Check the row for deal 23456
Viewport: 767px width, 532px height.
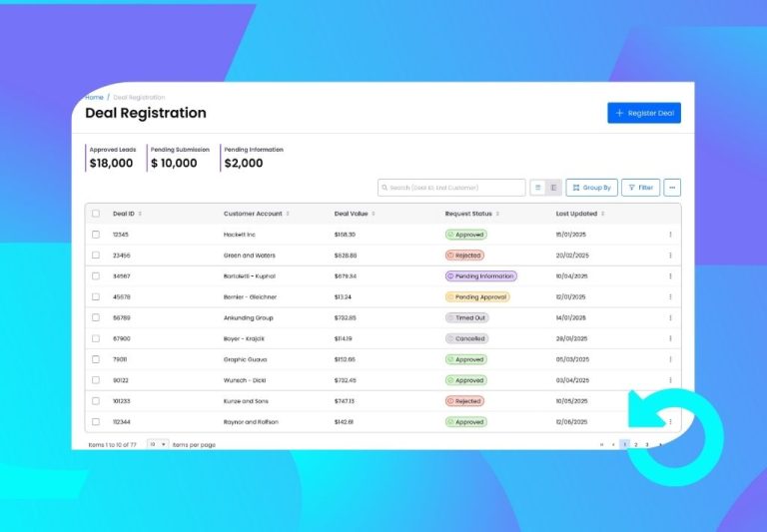pyautogui.click(x=96, y=256)
